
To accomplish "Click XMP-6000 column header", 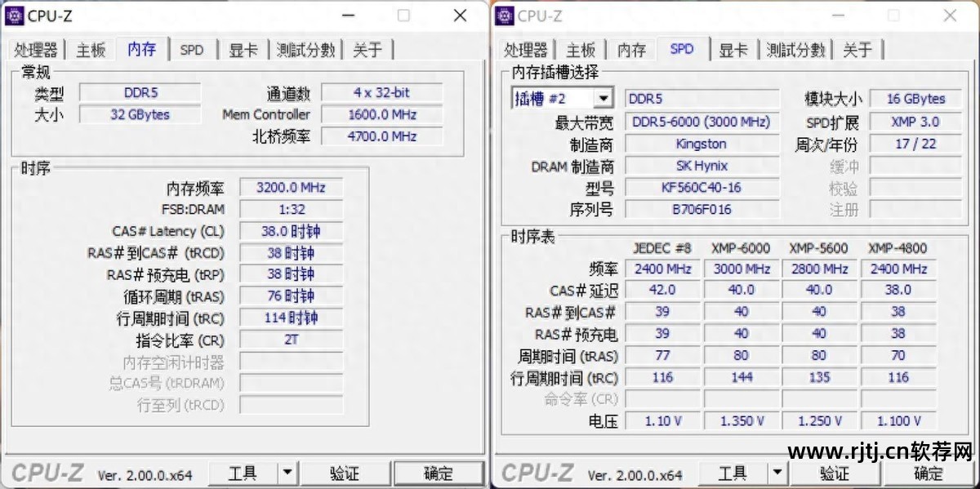I will pos(741,248).
